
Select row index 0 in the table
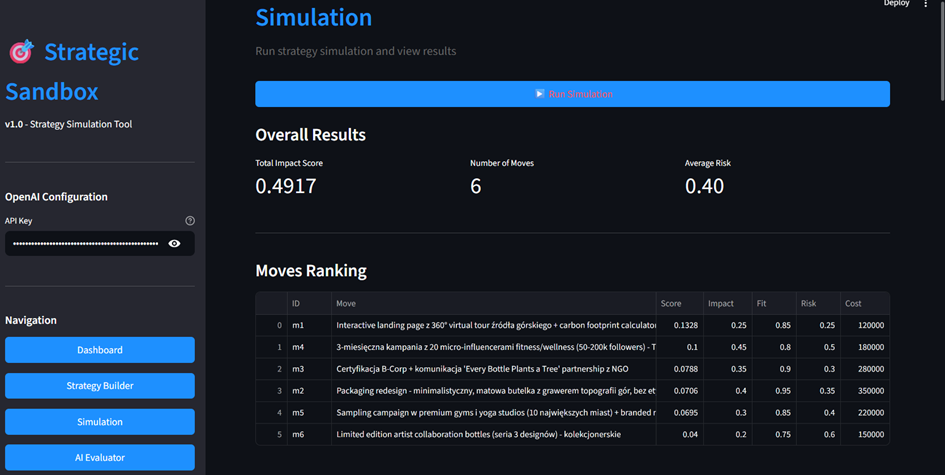[x=272, y=326]
